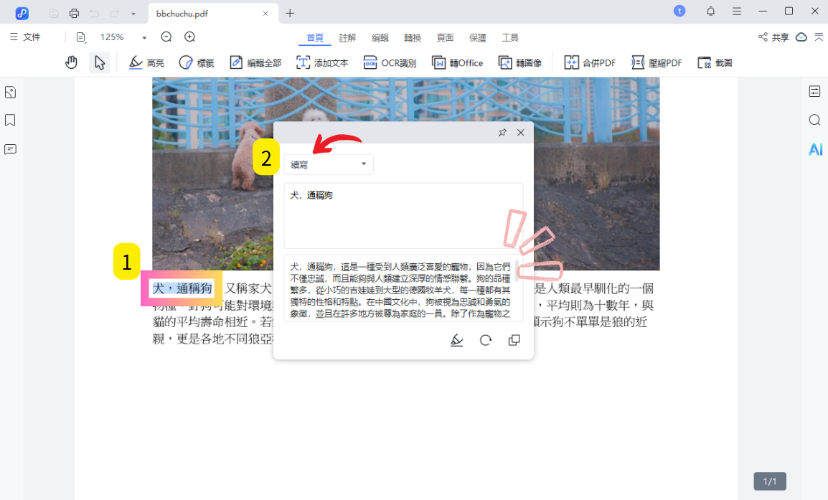
Task: Switch to the 工具 tab
Action: (x=510, y=37)
